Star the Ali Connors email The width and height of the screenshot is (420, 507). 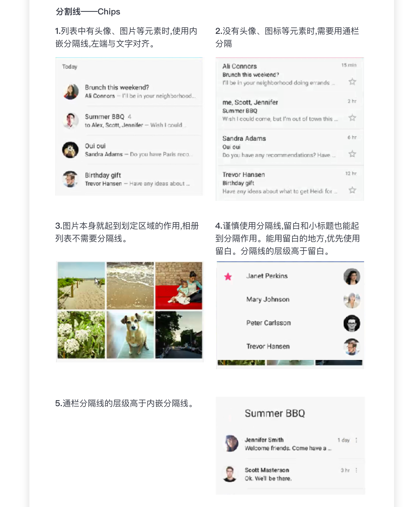tap(352, 82)
